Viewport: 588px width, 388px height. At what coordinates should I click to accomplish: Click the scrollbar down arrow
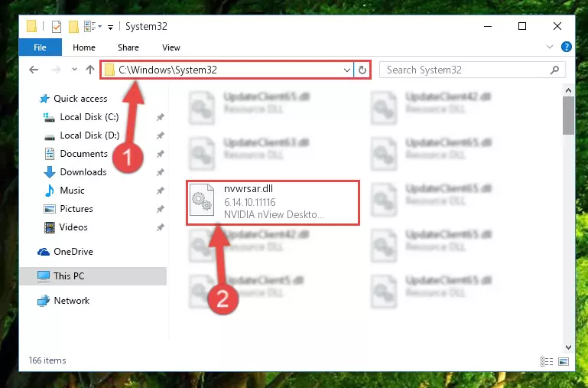pos(568,347)
